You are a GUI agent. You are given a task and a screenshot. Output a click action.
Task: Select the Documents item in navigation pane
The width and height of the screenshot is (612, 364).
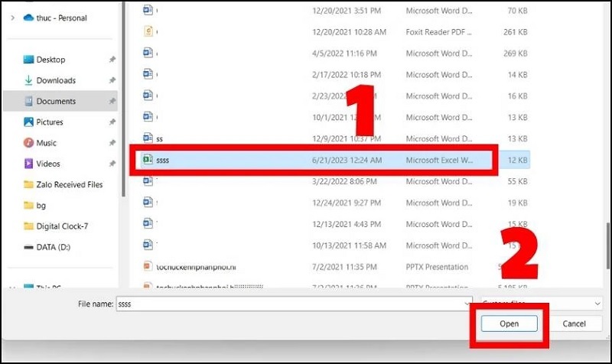[x=56, y=101]
